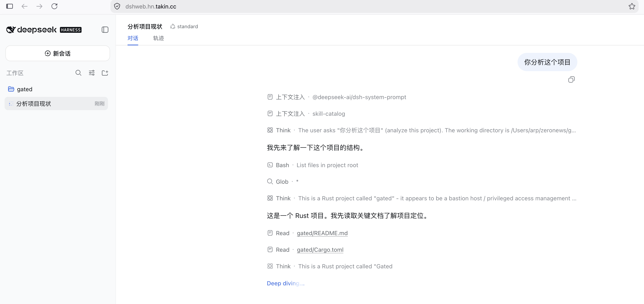Click the 你分析这个项目 message bubble
Viewport: 644px width, 304px height.
pyautogui.click(x=547, y=62)
